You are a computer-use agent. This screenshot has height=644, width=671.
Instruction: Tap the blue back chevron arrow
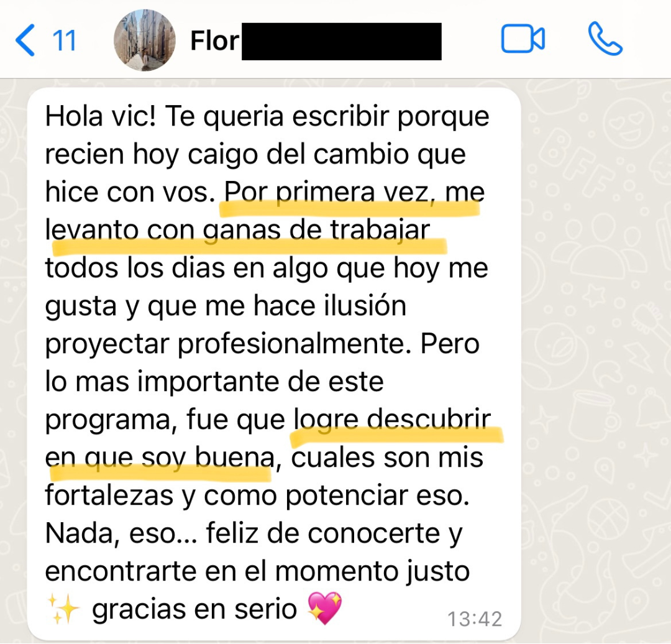click(x=25, y=40)
